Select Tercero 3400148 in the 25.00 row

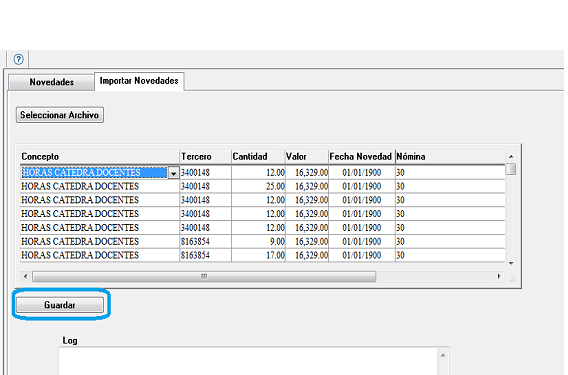point(205,186)
